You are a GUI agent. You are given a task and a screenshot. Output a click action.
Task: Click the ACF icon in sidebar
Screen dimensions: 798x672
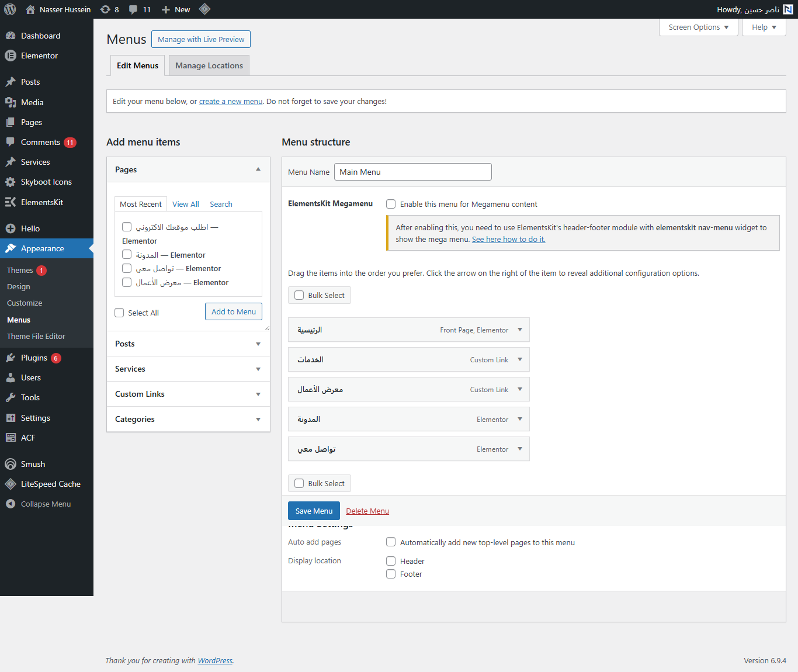pos(11,438)
